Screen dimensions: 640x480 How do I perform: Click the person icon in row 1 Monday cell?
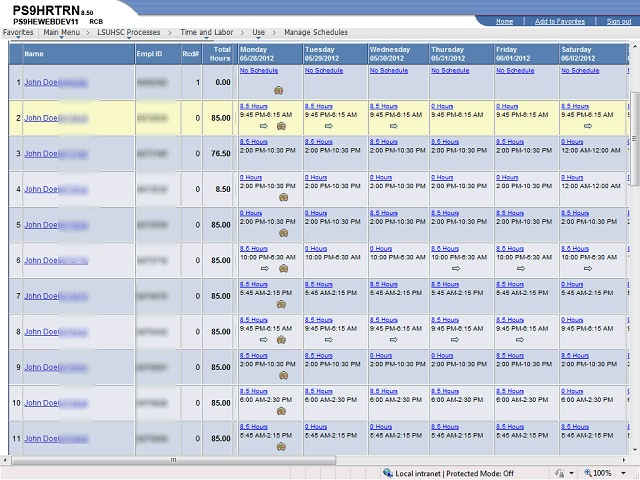(279, 90)
